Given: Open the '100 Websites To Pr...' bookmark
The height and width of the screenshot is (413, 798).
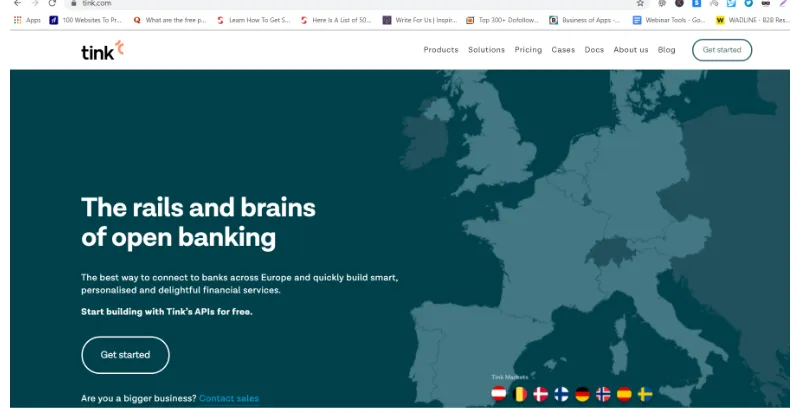Looking at the screenshot, I should click(86, 20).
